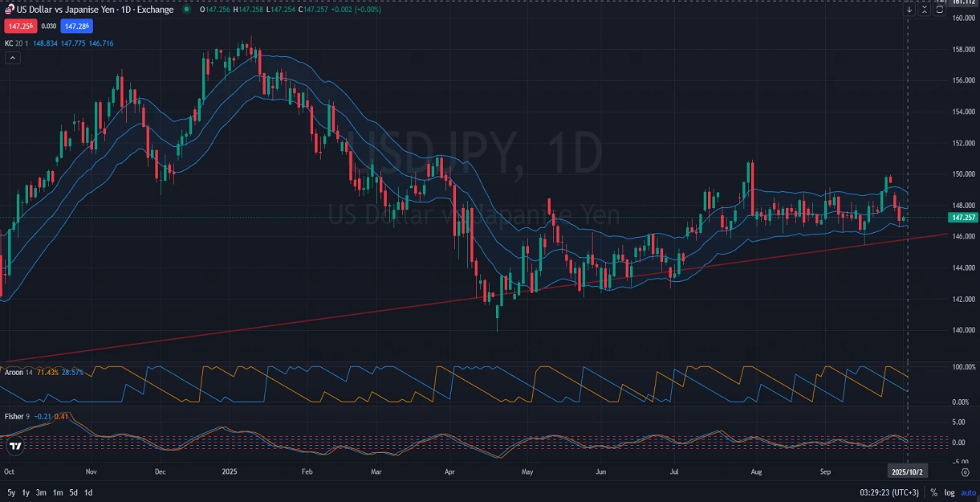The height and width of the screenshot is (502, 980).
Task: Click the highlighted 2025/10/2 date marker
Action: click(x=908, y=472)
